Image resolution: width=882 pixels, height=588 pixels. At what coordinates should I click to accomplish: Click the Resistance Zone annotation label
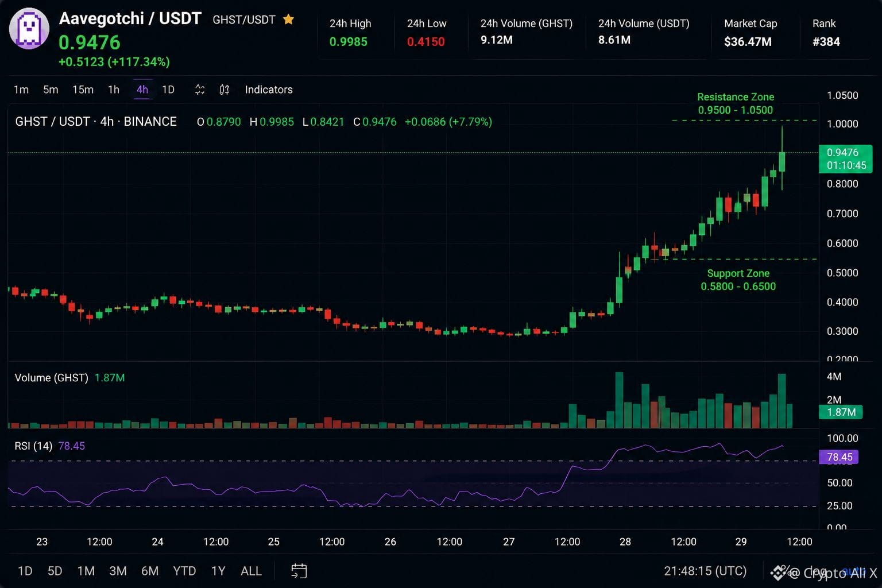[736, 103]
